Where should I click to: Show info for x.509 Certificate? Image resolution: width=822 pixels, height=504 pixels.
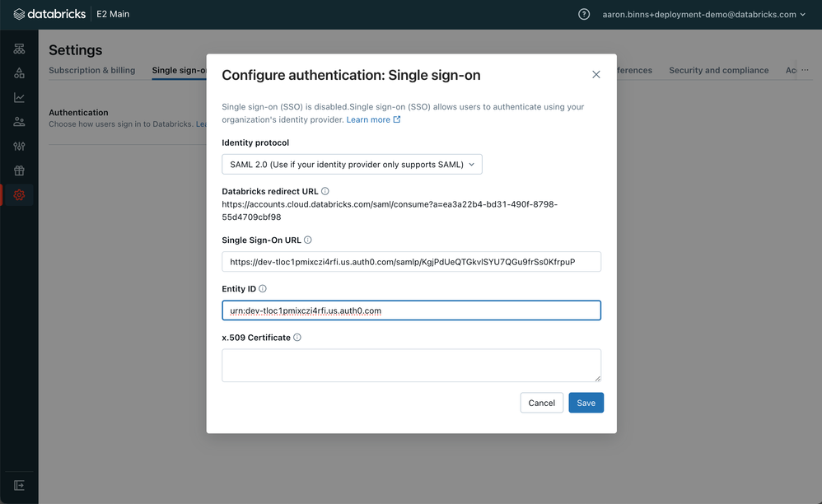click(x=297, y=338)
